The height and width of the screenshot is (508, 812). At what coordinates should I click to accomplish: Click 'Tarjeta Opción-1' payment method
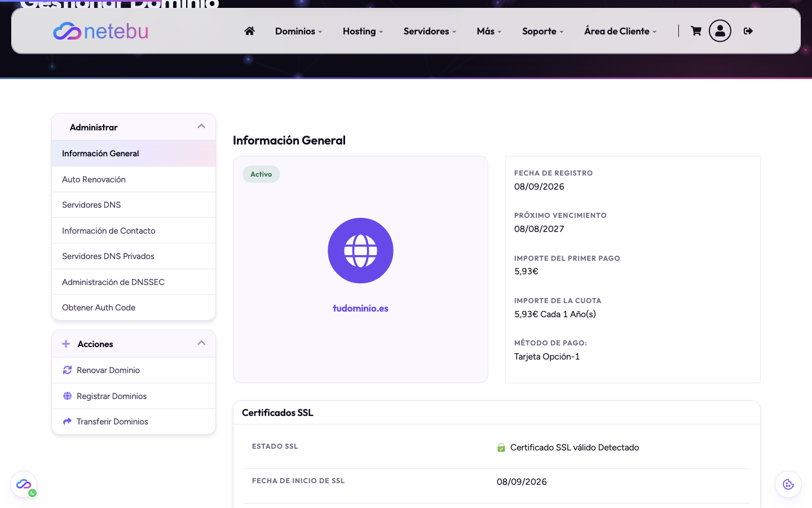pyautogui.click(x=547, y=357)
